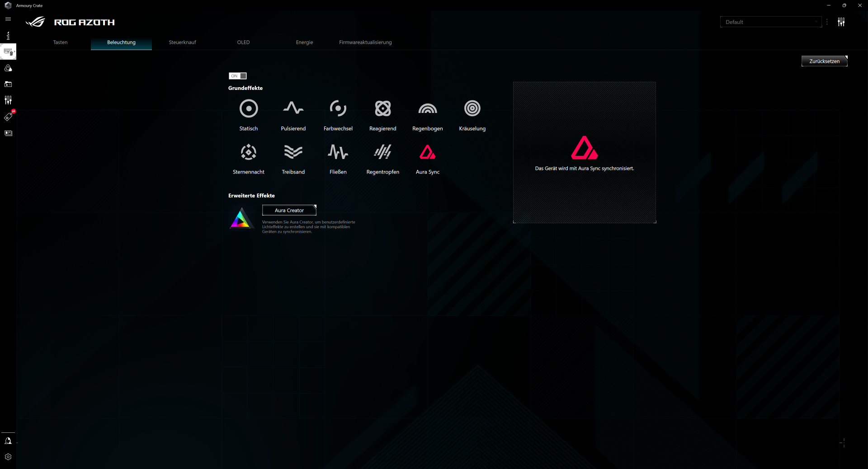Click the equalizer sliders icon at top right
868x469 pixels.
pos(841,22)
